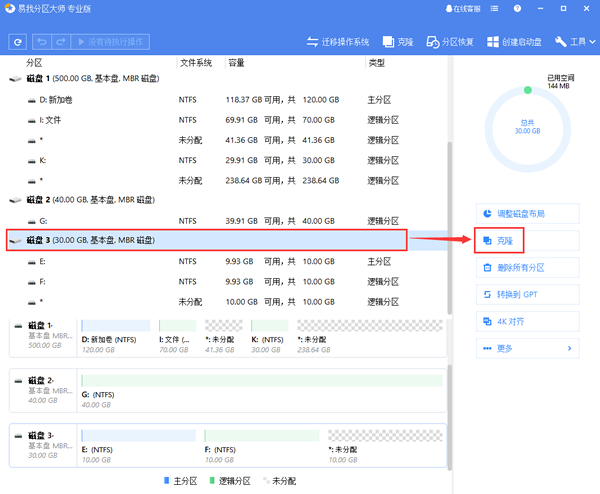600x494 pixels.
Task: Click the 文件系统 column header
Action: [x=195, y=63]
